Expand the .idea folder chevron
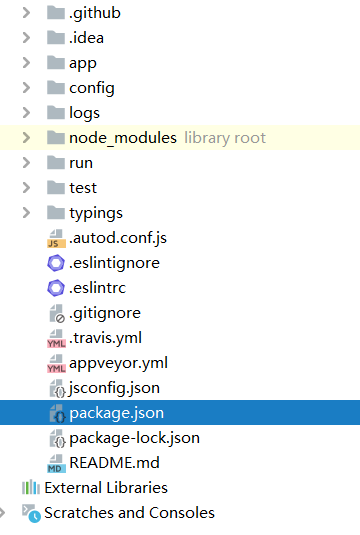Image resolution: width=360 pixels, height=535 pixels. tap(26, 38)
